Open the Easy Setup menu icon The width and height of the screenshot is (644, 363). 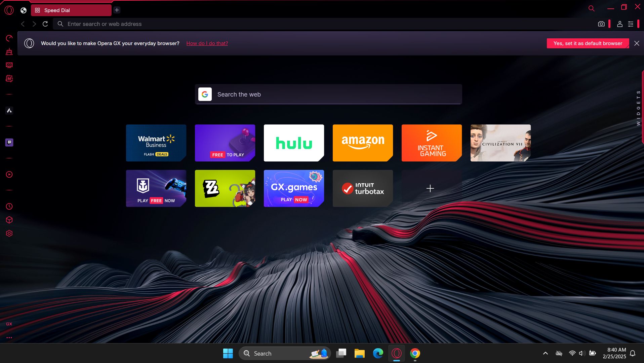(631, 24)
